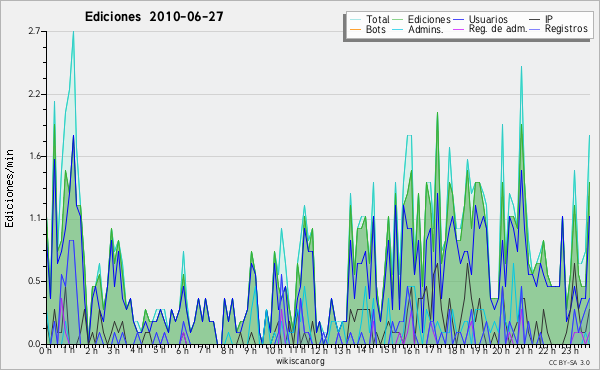Viewport: 600px width, 370px height.
Task: Click the wikiscan.org text below chart
Action: click(x=300, y=361)
